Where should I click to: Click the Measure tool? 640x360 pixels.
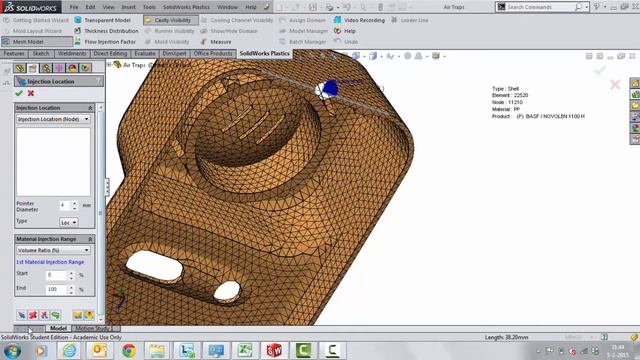pyautogui.click(x=216, y=42)
